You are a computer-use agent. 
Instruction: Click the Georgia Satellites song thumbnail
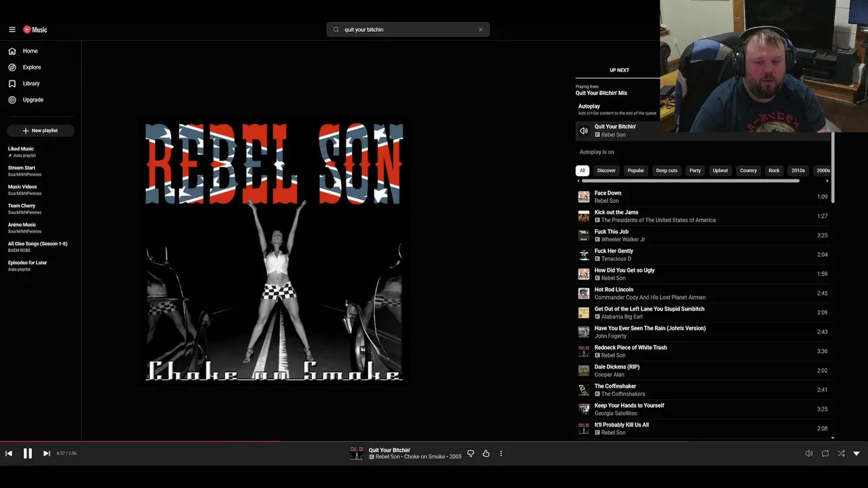(584, 409)
